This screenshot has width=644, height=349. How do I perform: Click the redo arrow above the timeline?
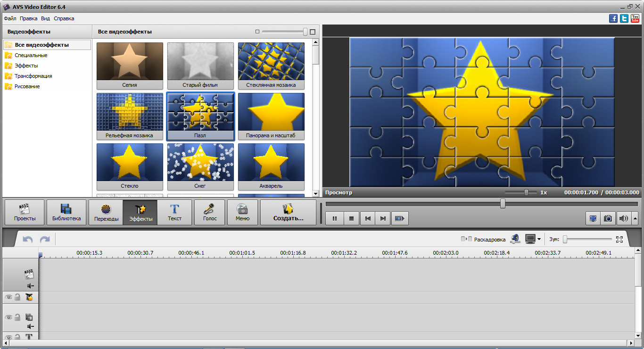tap(45, 240)
